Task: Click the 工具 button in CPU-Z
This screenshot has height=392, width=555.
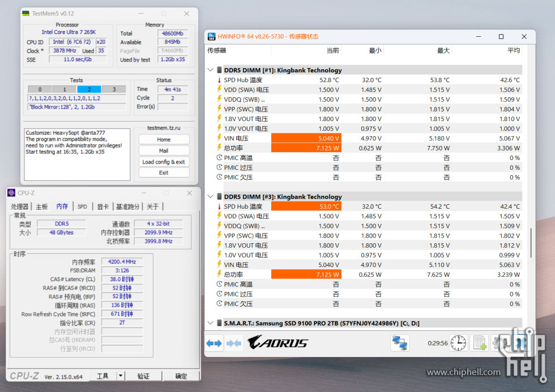Action: click(103, 376)
